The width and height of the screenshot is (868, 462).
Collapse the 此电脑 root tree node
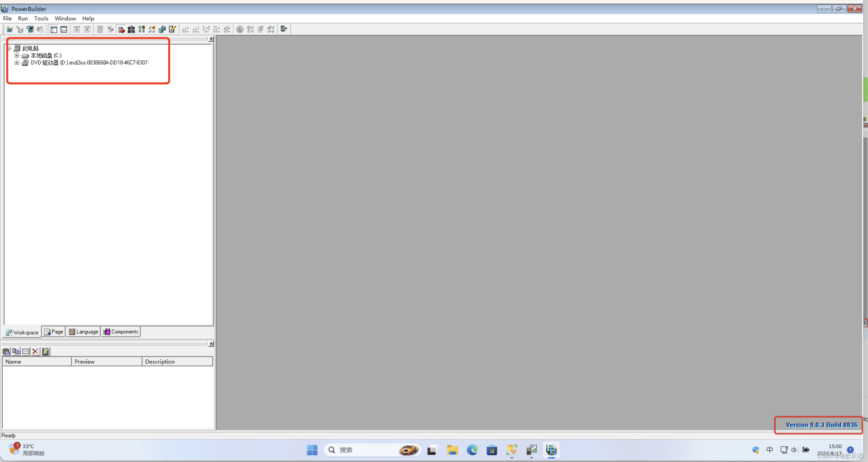click(9, 48)
